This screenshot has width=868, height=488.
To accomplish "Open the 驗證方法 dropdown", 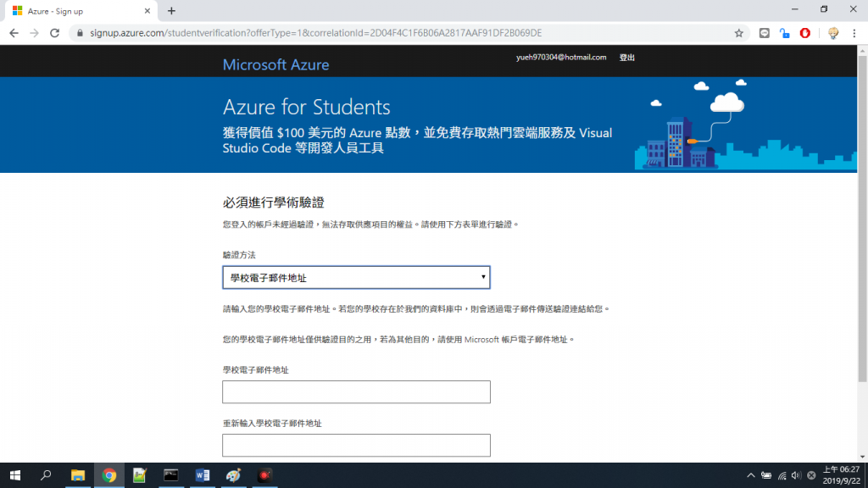I will click(357, 278).
